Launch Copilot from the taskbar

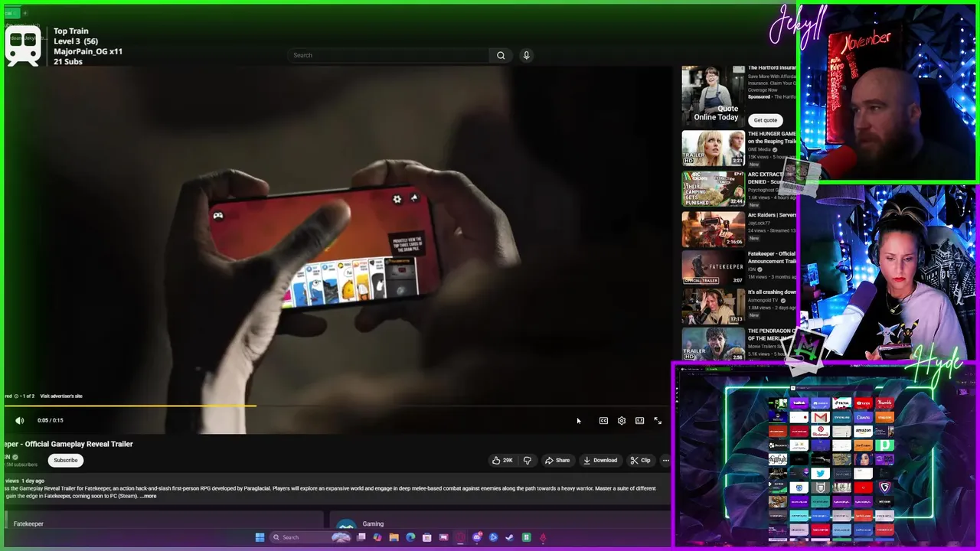[377, 537]
